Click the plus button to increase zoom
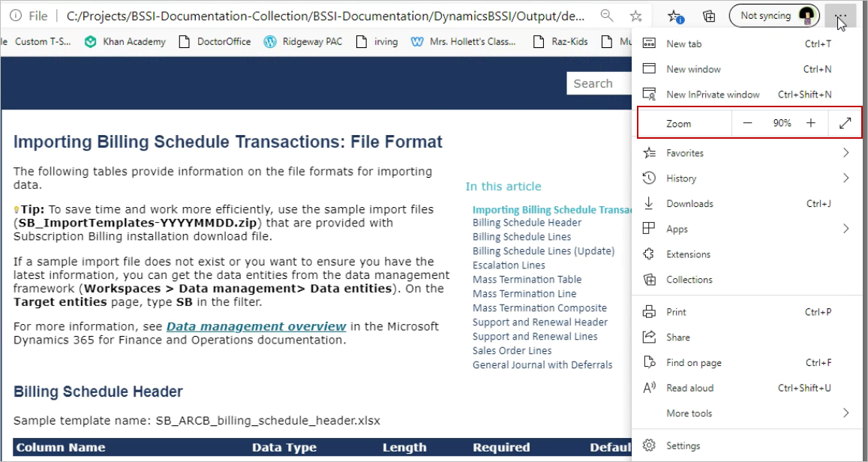 point(811,123)
